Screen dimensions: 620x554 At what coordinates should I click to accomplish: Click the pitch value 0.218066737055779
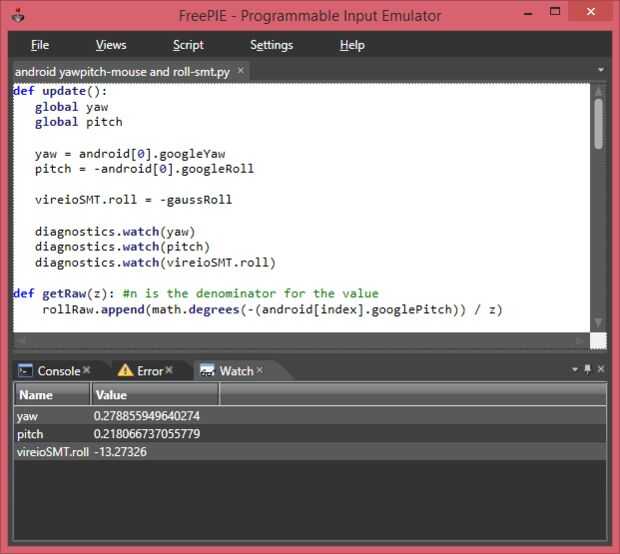pos(147,434)
